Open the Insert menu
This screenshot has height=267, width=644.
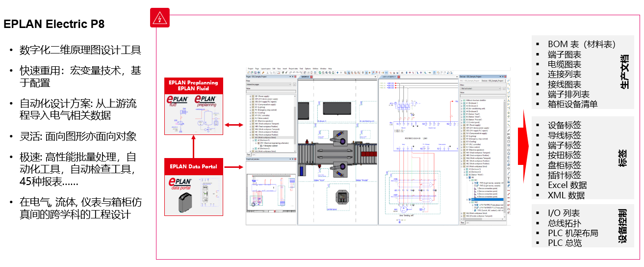coord(285,69)
